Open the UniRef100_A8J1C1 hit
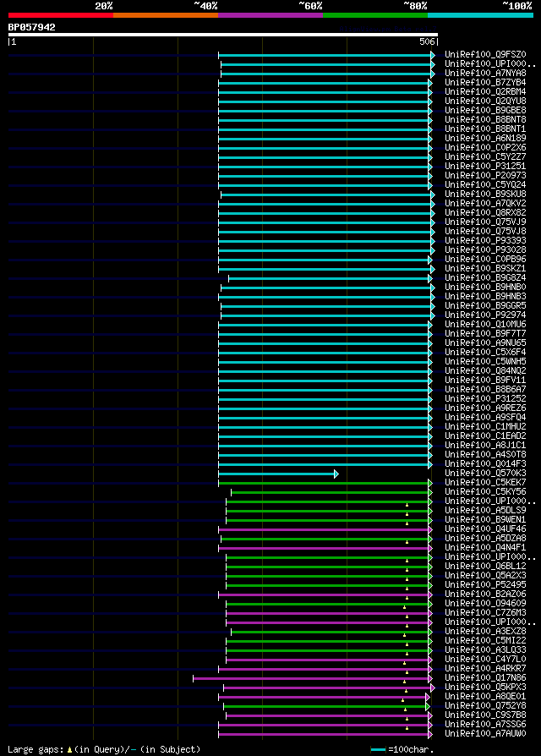The width and height of the screenshot is (541, 756). 485,446
